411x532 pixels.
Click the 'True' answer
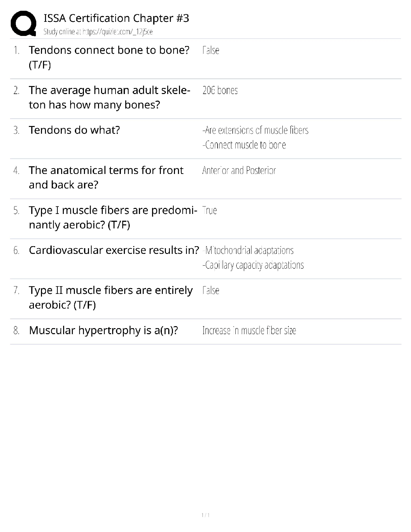coord(210,210)
